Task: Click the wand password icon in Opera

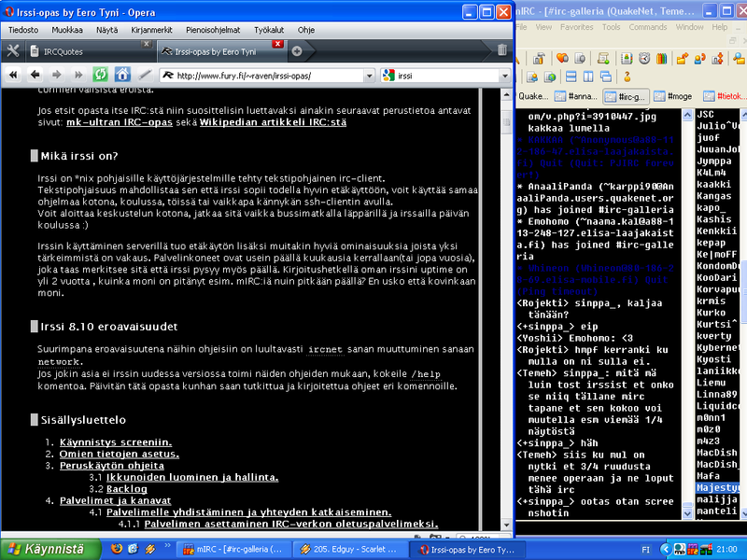Action: tap(145, 75)
